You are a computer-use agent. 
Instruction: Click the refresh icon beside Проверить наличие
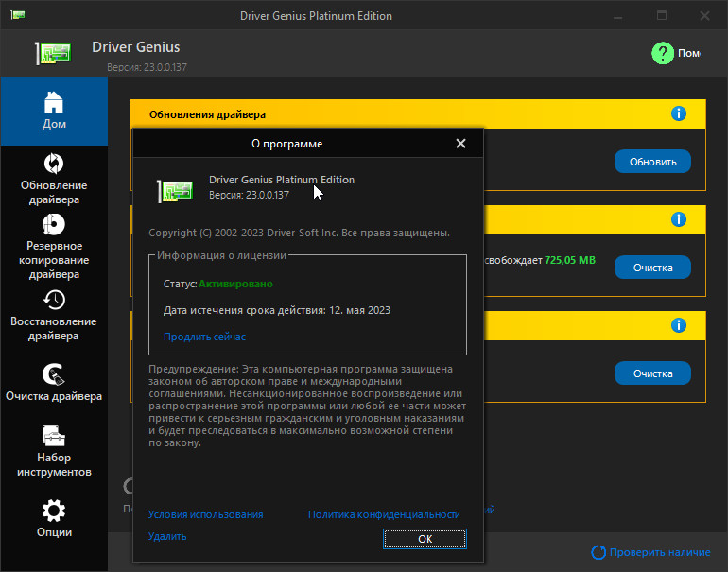pyautogui.click(x=598, y=552)
